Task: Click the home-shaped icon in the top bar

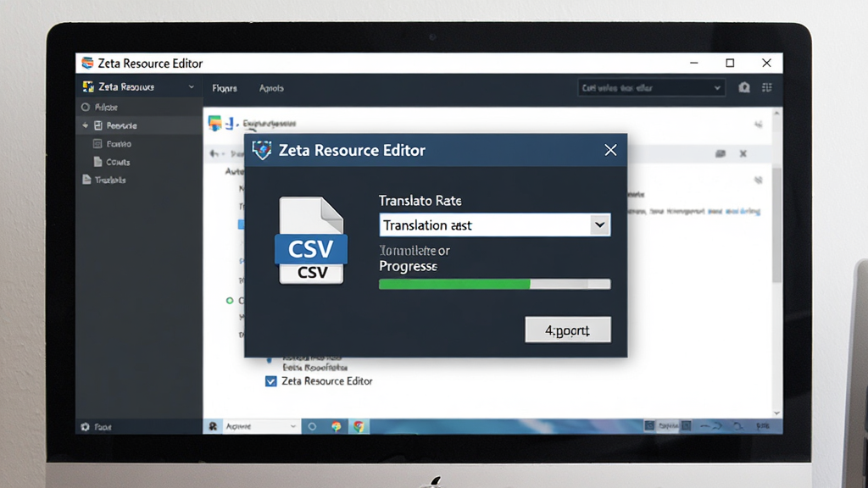Action: (744, 87)
